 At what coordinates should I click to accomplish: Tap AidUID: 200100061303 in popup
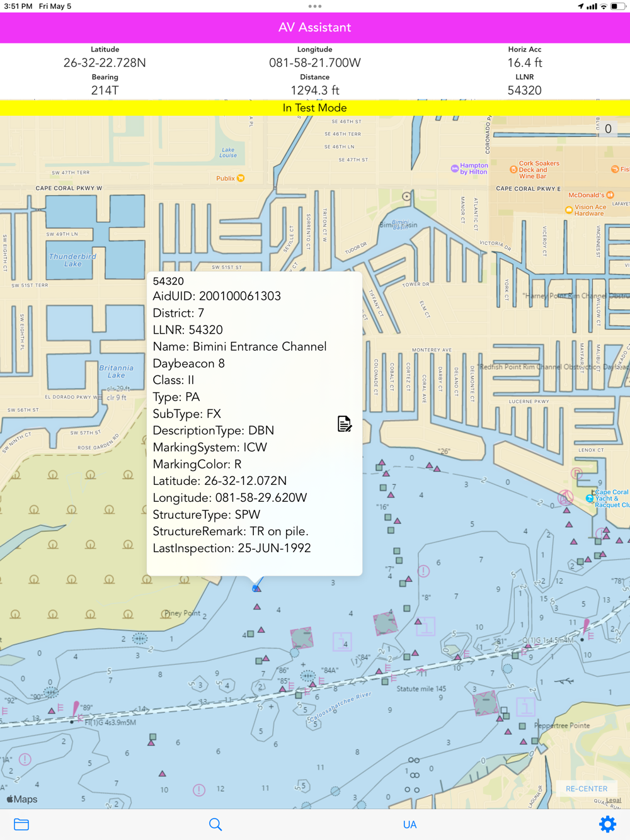(x=217, y=296)
